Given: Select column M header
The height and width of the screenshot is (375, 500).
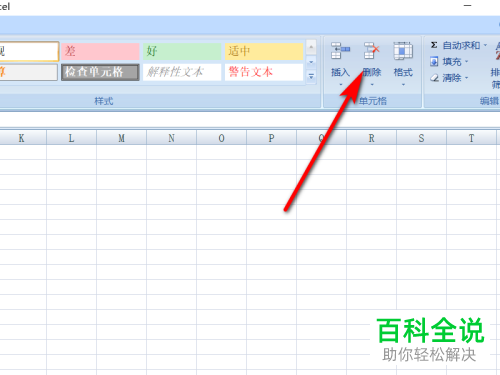Looking at the screenshot, I should (121, 138).
